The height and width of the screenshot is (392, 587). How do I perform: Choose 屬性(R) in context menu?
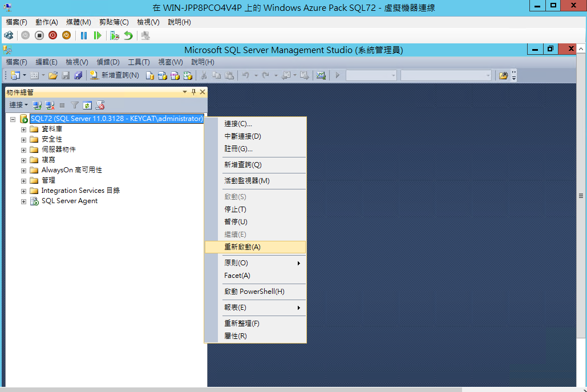256,336
